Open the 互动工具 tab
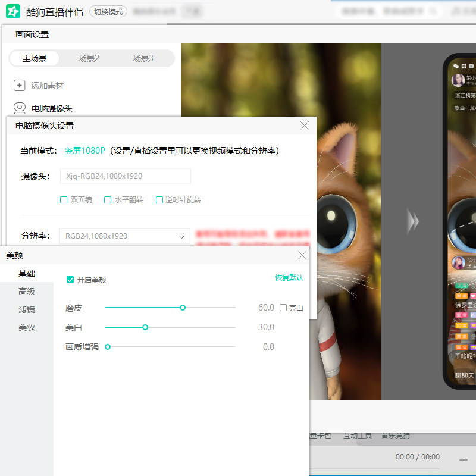Screen dimensions: 476x476 (358, 436)
